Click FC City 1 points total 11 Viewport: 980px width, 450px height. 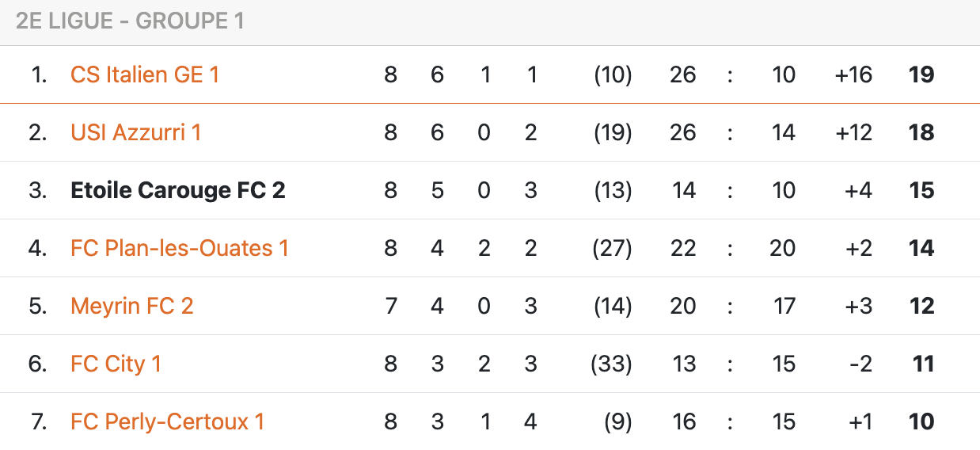pos(923,364)
